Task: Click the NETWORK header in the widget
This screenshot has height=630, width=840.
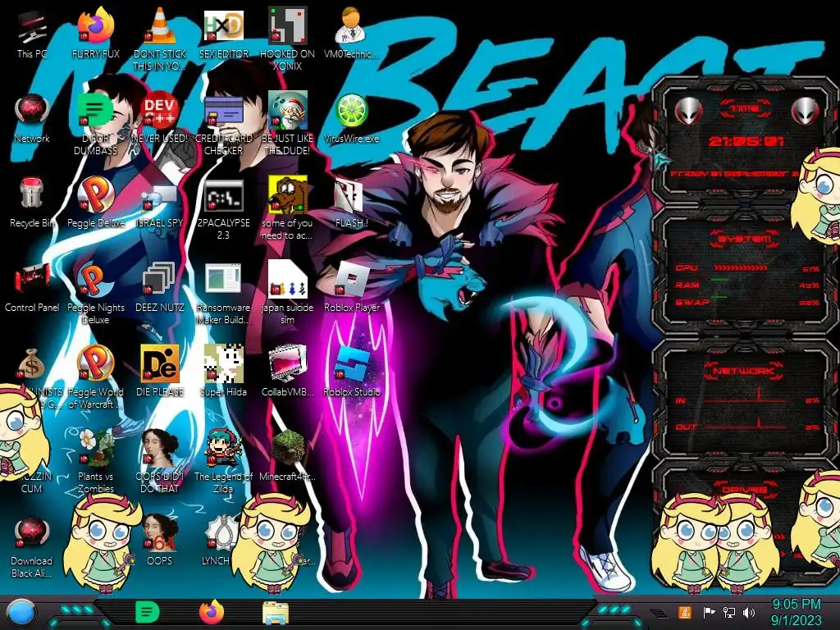Action: (x=745, y=370)
